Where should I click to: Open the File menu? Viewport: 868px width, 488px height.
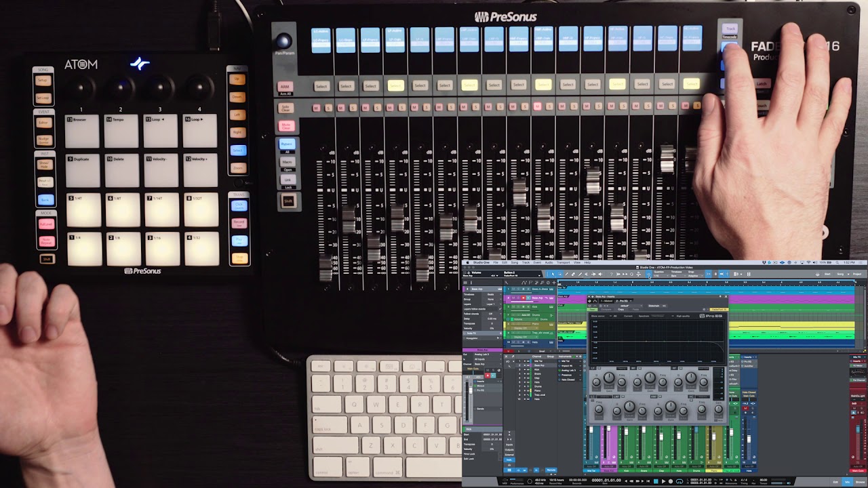click(496, 263)
